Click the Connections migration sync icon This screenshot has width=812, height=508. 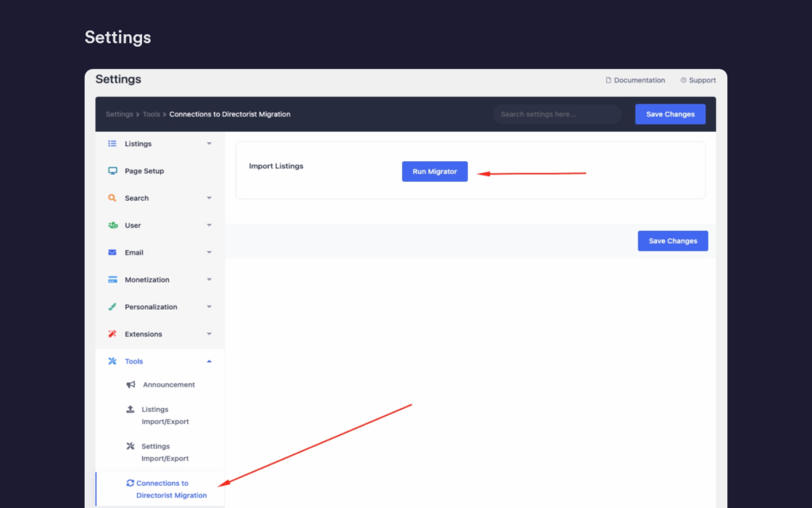click(130, 483)
